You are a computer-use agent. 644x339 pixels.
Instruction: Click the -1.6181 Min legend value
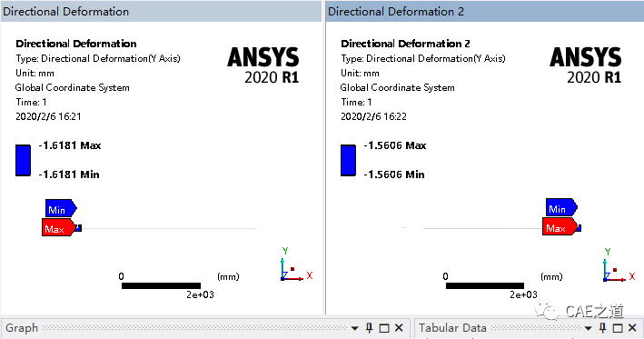69,174
